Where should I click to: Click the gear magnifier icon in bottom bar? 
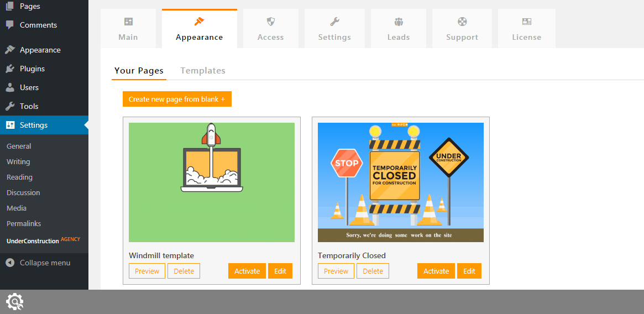point(14,302)
